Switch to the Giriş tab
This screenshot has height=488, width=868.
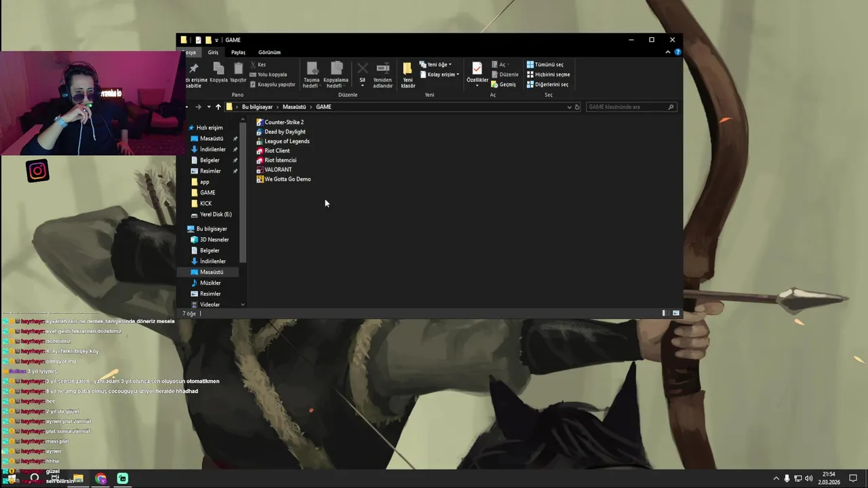tap(213, 52)
